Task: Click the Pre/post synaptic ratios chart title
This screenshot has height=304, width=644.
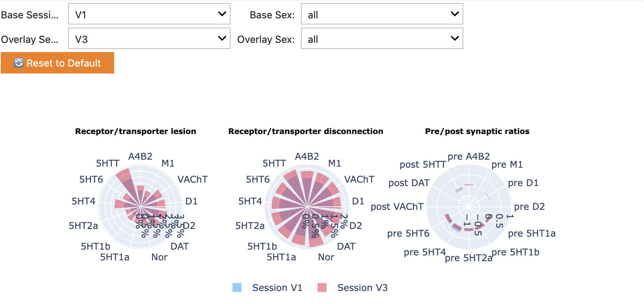Action: coord(477,131)
